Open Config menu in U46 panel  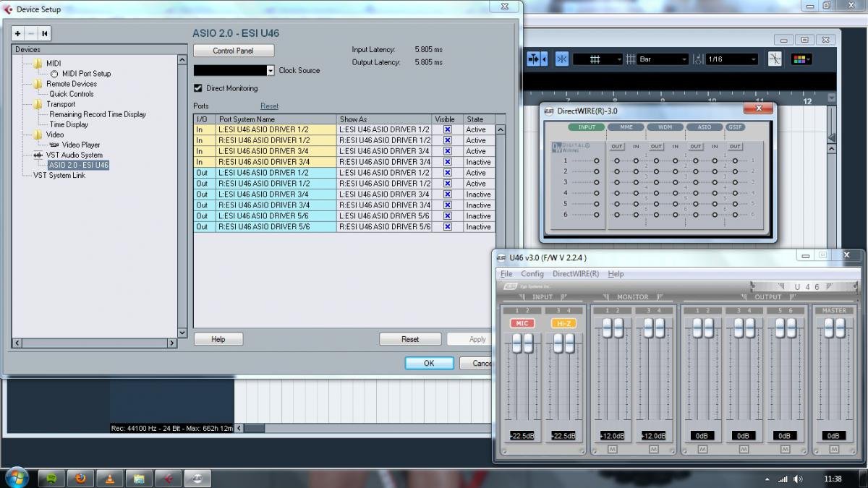532,274
